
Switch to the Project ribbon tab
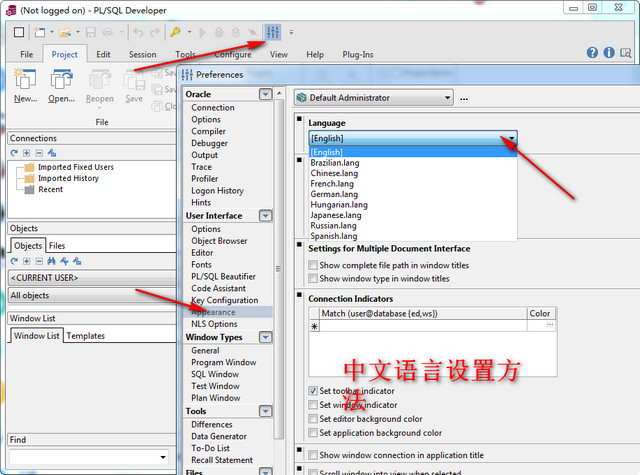64,54
